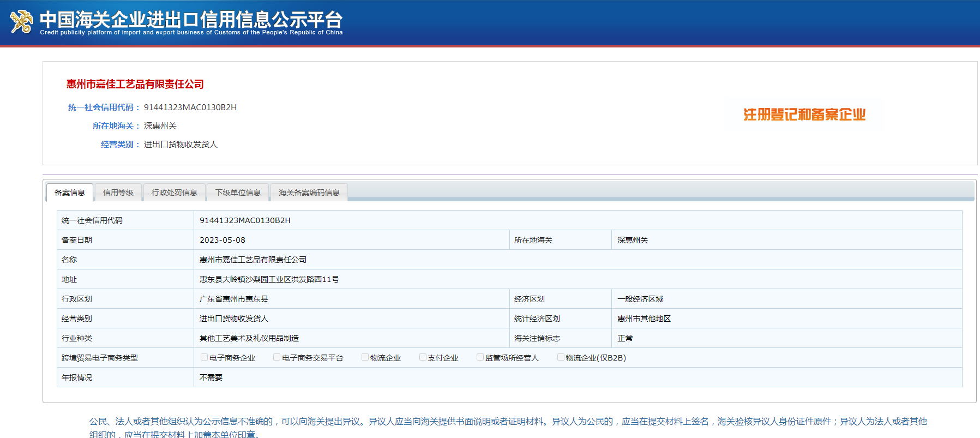The width and height of the screenshot is (980, 438).
Task: Click the 地址 label cell
Action: (x=125, y=279)
